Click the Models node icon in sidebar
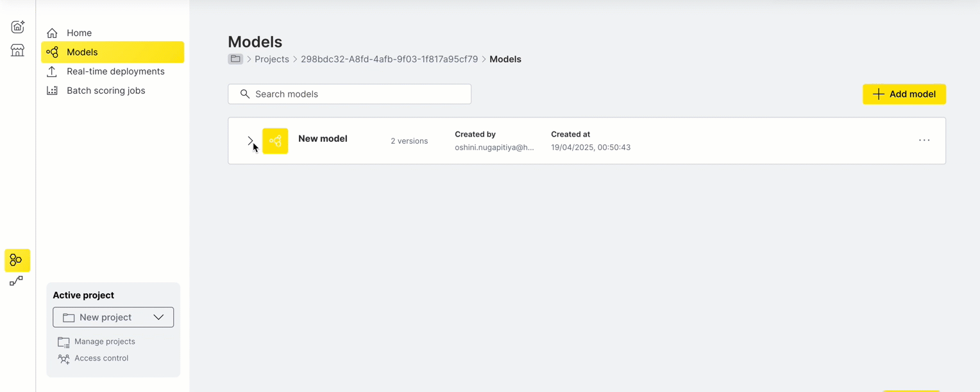Viewport: 980px width, 392px height. pyautogui.click(x=52, y=52)
